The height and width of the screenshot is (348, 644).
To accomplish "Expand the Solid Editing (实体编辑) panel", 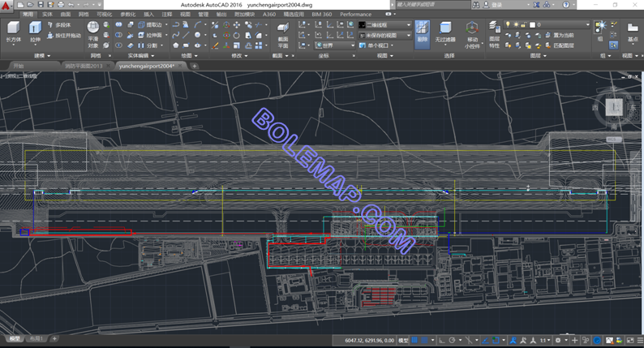I will pos(141,55).
